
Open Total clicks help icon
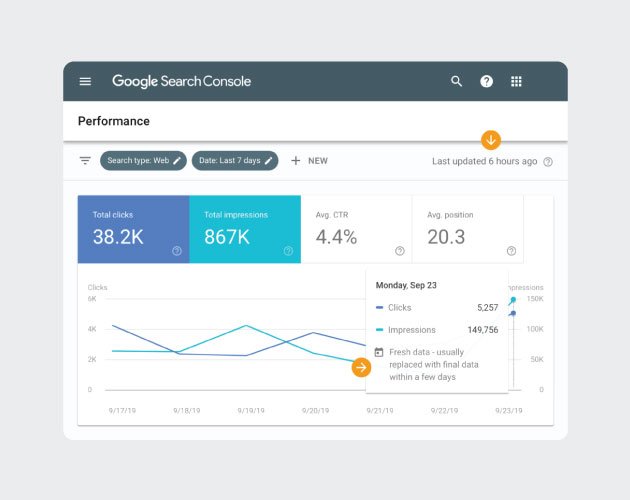(x=177, y=251)
